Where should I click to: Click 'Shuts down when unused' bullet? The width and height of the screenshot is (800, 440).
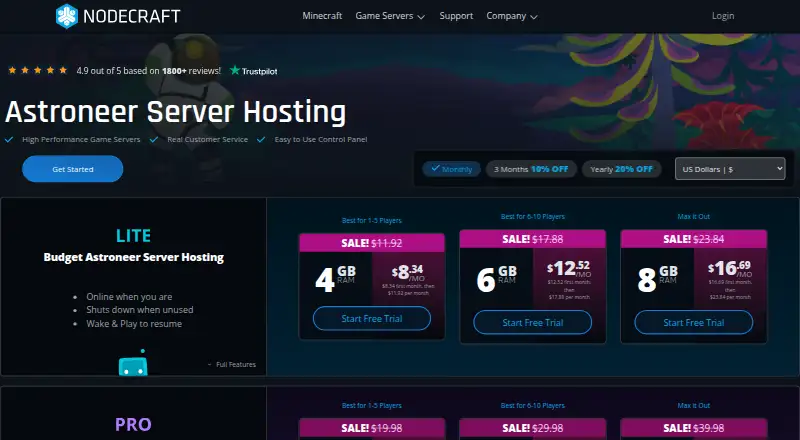140,310
